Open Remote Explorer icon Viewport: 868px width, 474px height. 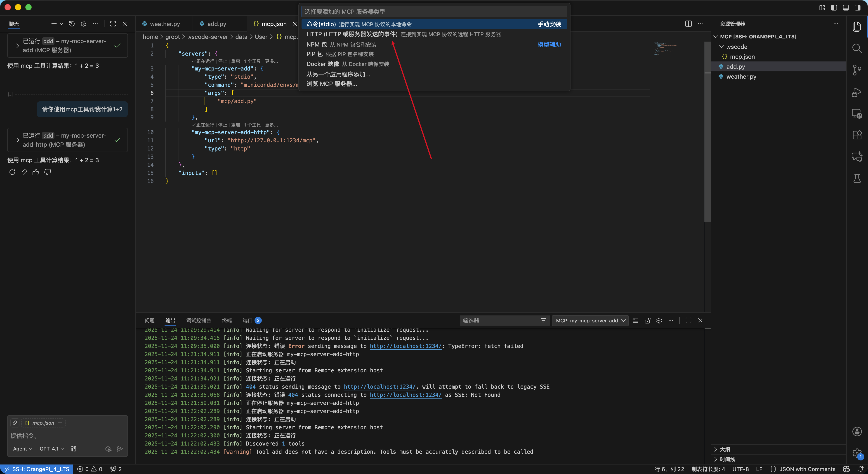pos(856,114)
